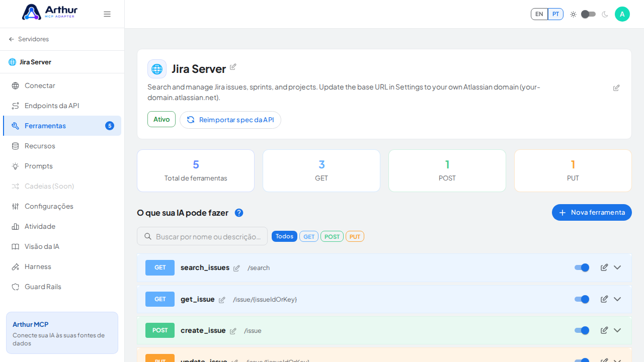Screen dimensions: 644x362
Task: Edit search_issues tool on right
Action: click(x=604, y=267)
